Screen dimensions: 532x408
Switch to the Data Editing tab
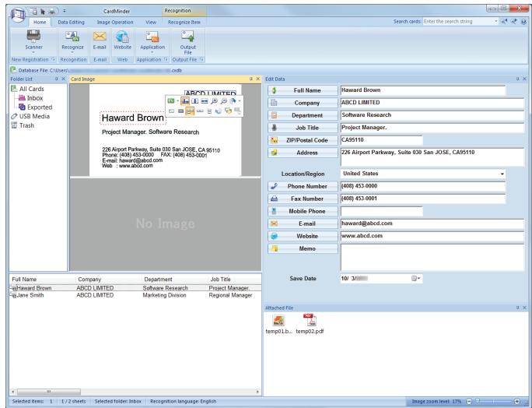tap(72, 22)
